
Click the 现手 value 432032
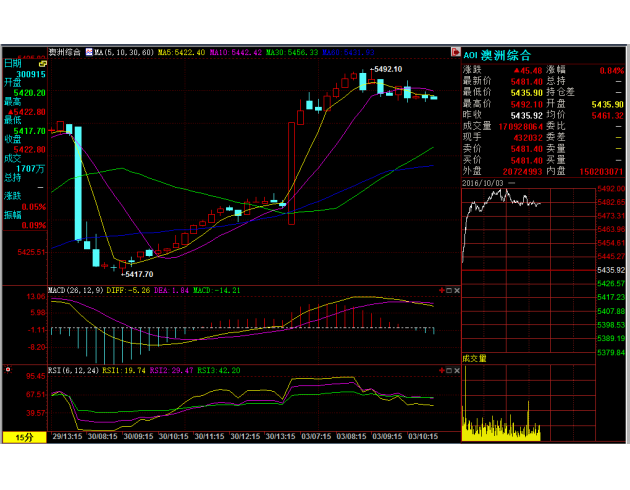click(x=528, y=138)
